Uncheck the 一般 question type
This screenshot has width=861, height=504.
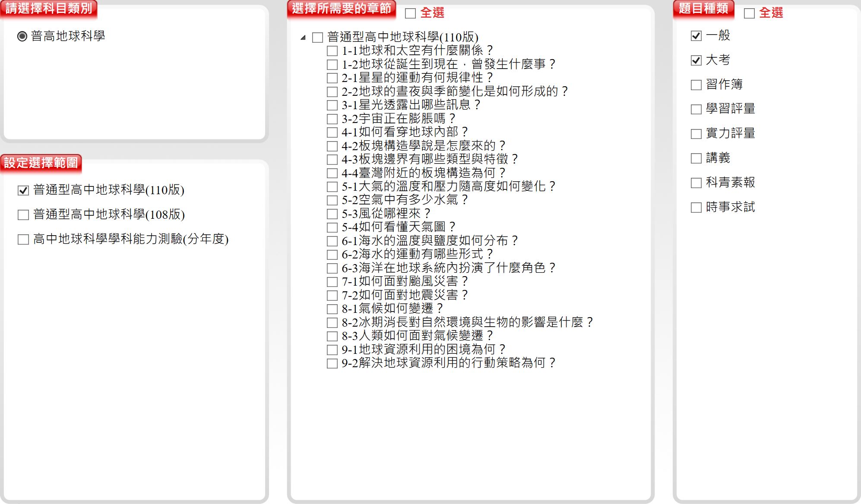696,36
